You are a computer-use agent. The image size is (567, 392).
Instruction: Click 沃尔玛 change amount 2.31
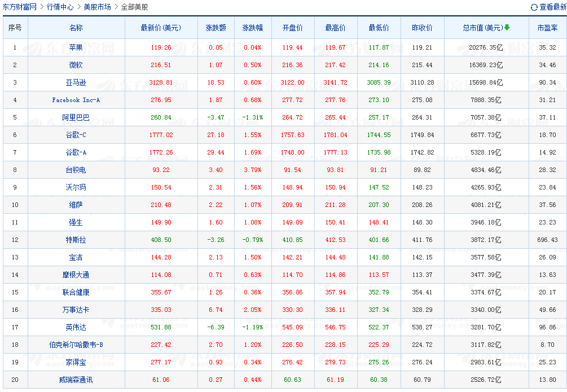coord(216,187)
